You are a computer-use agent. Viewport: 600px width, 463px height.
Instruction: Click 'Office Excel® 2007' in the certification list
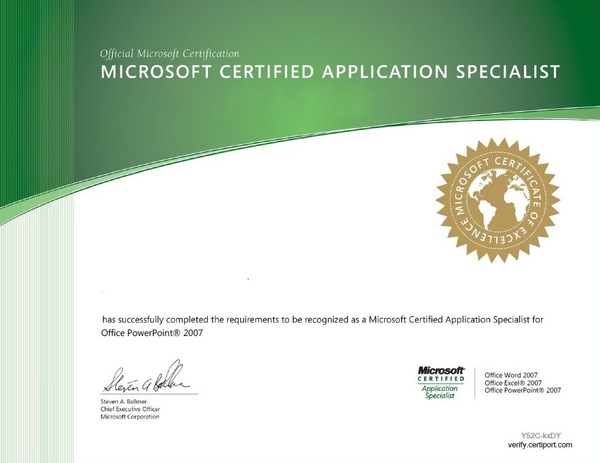513,383
